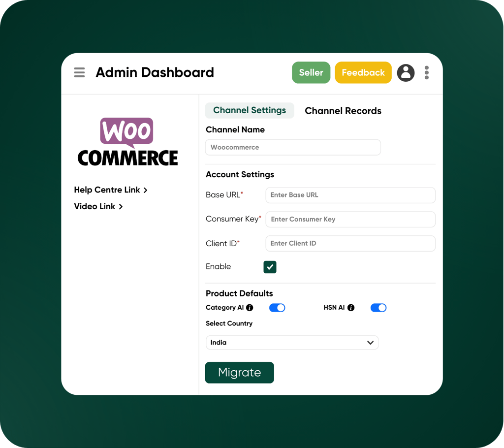Click the Feedback button

click(363, 72)
